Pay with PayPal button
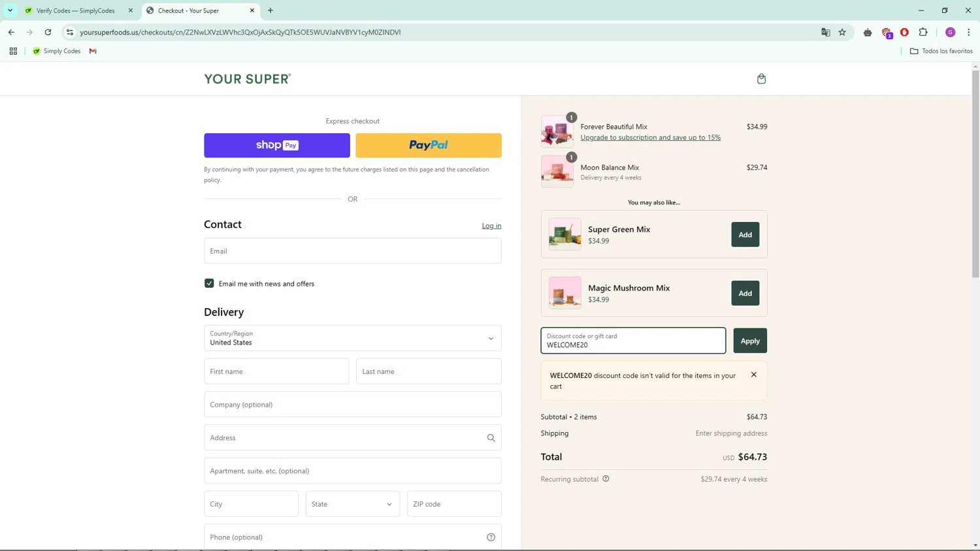980x551 pixels. point(429,146)
